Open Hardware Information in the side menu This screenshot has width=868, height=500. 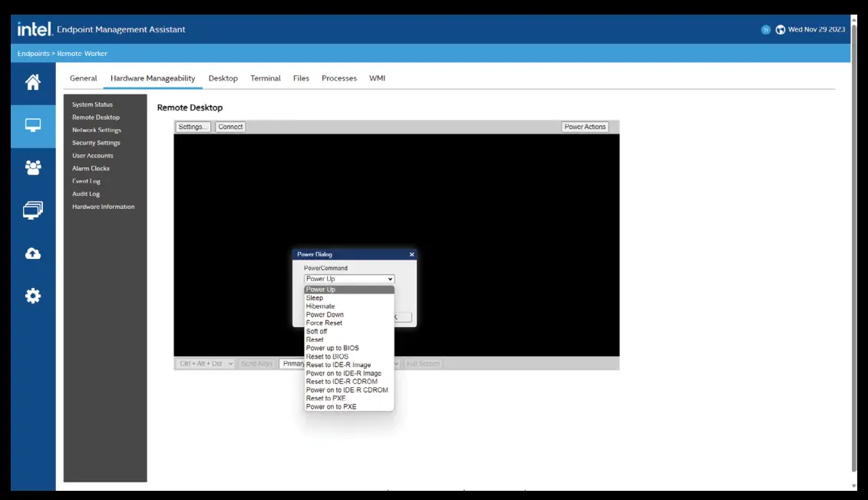pyautogui.click(x=103, y=207)
